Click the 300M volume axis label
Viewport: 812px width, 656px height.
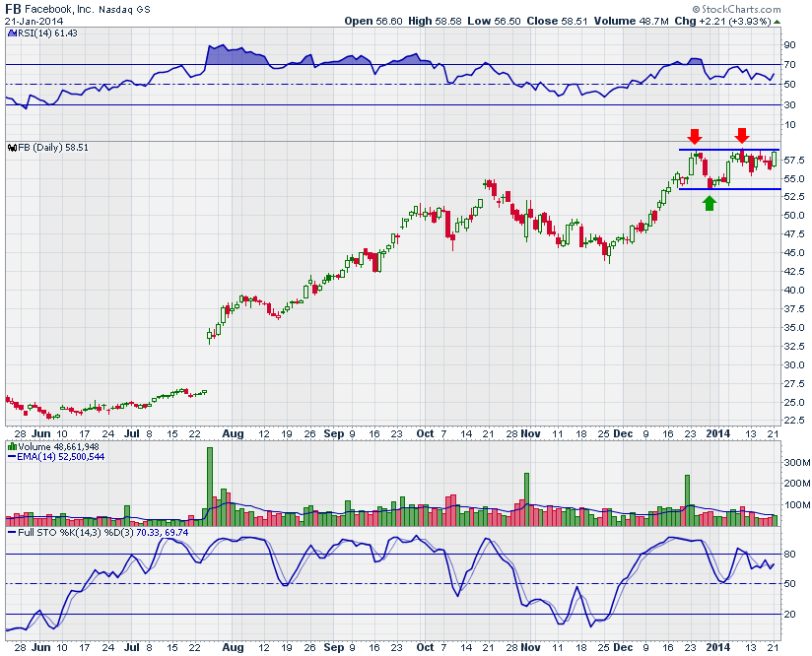tap(796, 462)
